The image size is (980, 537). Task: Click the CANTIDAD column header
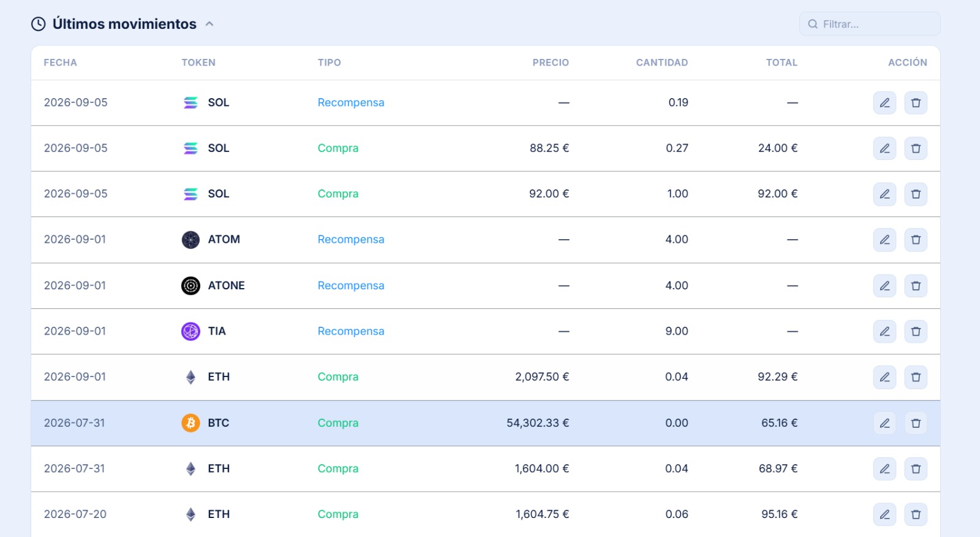(x=662, y=63)
